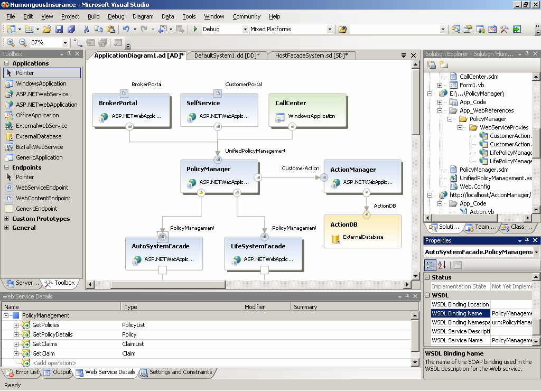Switch to Error List tab
The image size is (541, 392).
tap(23, 372)
